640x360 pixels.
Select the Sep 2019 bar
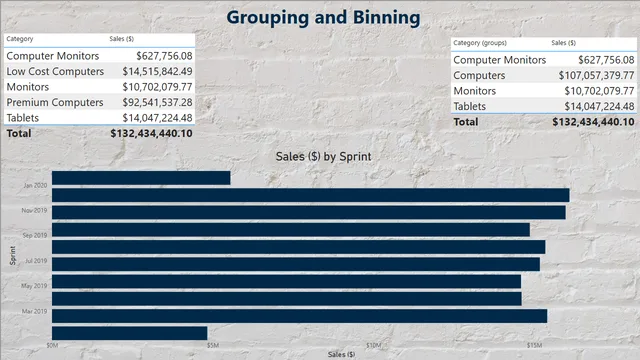pyautogui.click(x=291, y=230)
